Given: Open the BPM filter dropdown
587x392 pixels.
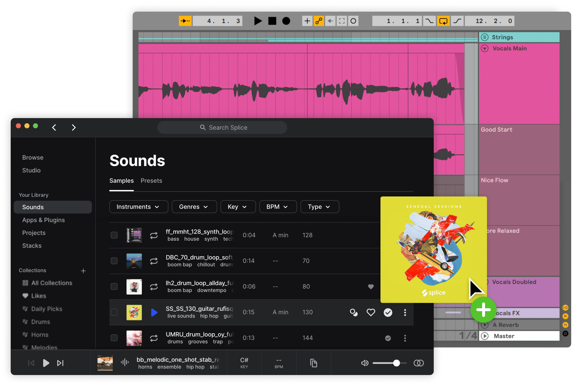Looking at the screenshot, I should point(278,207).
